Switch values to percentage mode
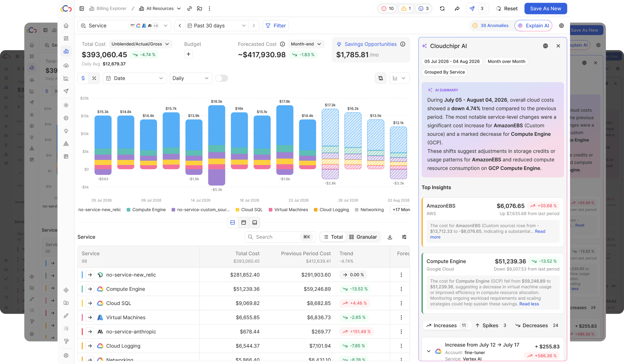Image resolution: width=624 pixels, height=364 pixels. (94, 78)
